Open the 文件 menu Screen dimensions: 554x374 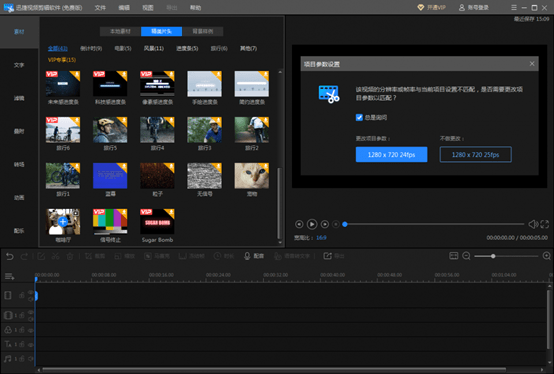coord(100,7)
